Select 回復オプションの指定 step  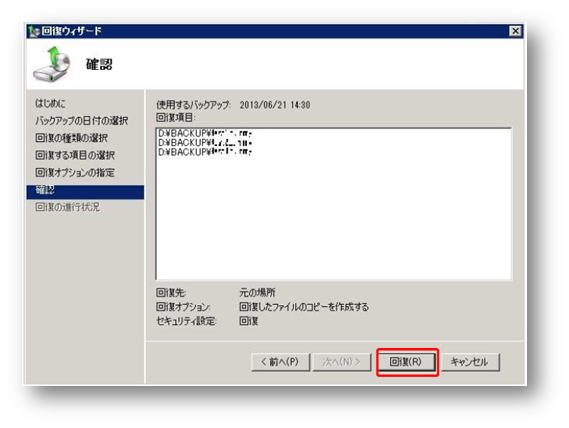pos(75,172)
